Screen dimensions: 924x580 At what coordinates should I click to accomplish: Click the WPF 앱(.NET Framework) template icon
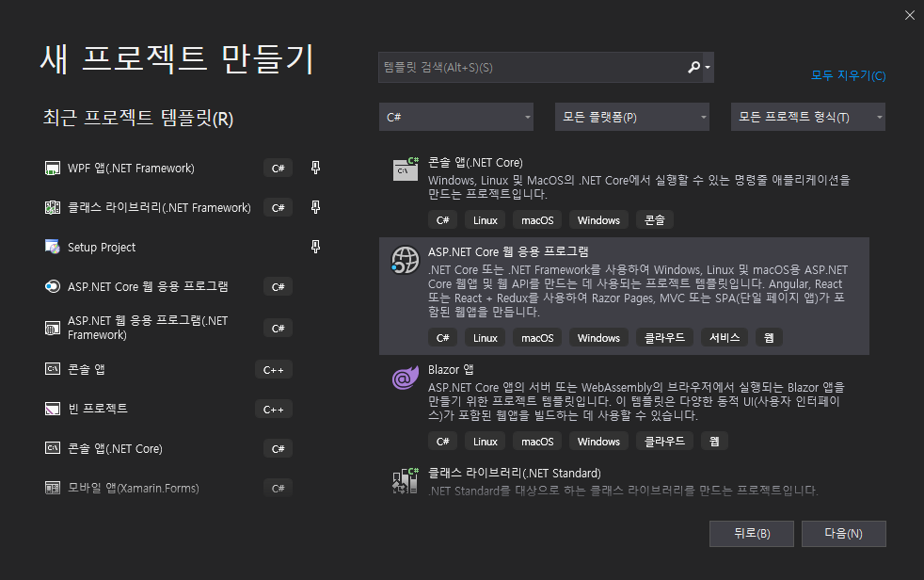tap(53, 169)
